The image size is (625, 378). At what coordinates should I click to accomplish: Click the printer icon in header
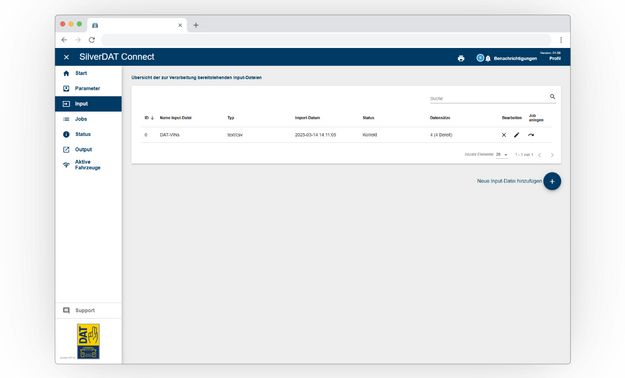point(461,58)
